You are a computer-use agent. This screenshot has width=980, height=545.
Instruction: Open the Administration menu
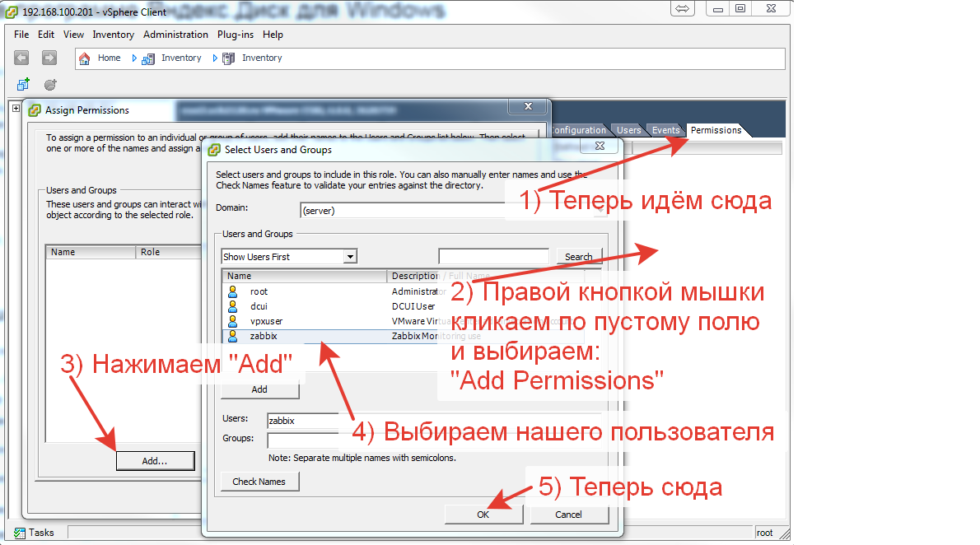click(175, 35)
